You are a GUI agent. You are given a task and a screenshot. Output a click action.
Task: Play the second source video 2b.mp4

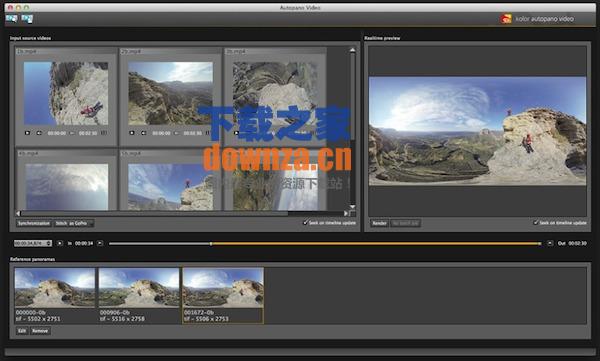(x=132, y=133)
